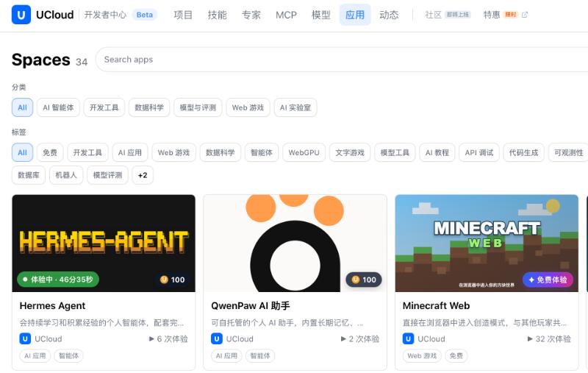
Task: Click the UCloud author icon on Hermes Agent card
Action: point(25,339)
